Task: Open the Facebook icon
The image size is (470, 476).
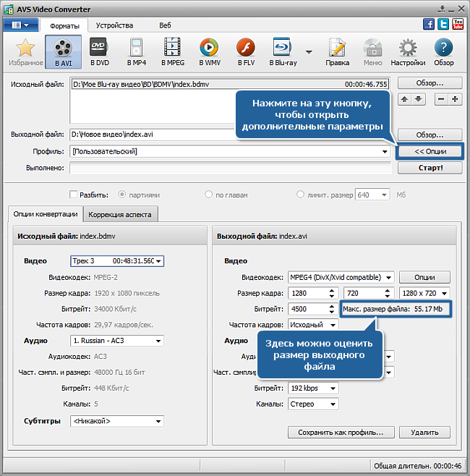Action: click(429, 24)
